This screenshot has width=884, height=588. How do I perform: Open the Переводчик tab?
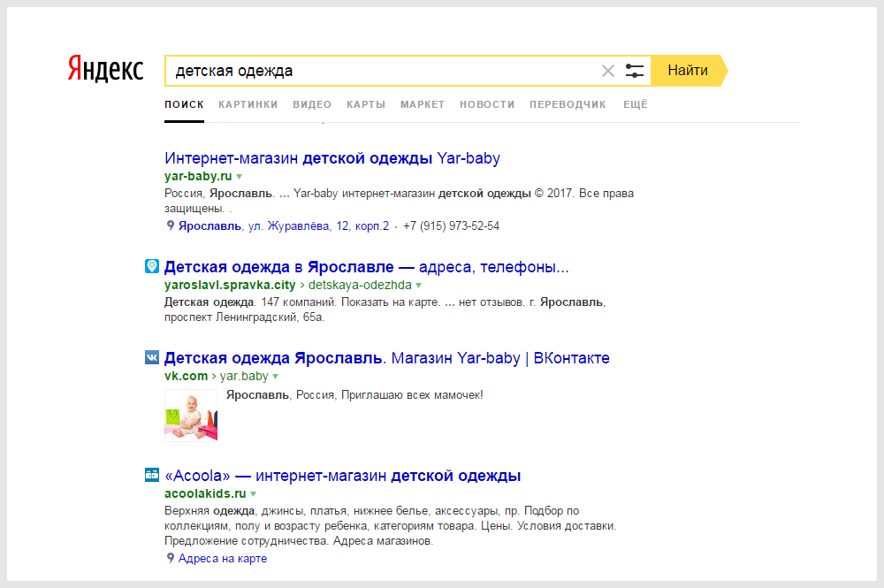click(x=568, y=104)
